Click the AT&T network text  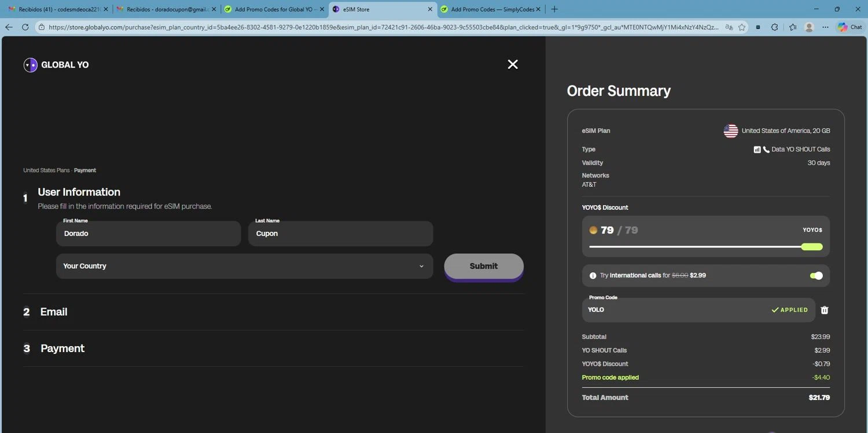[x=589, y=185]
